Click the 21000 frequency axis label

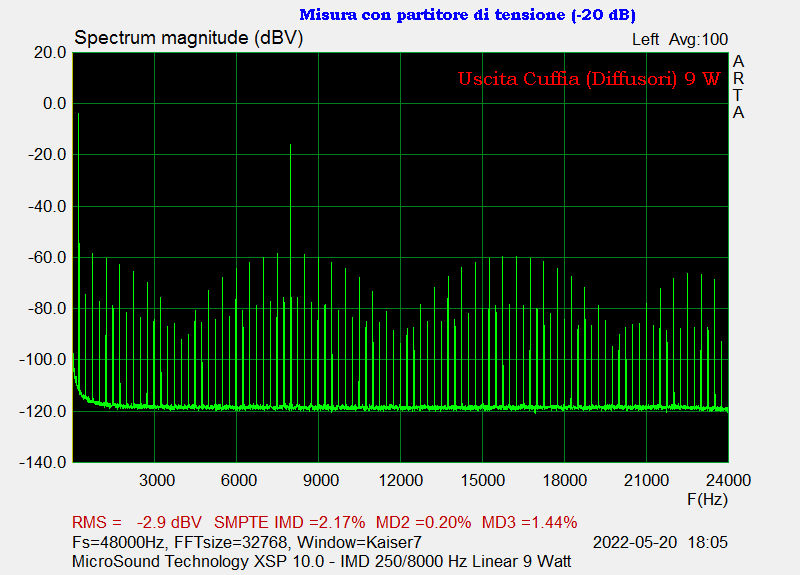646,480
